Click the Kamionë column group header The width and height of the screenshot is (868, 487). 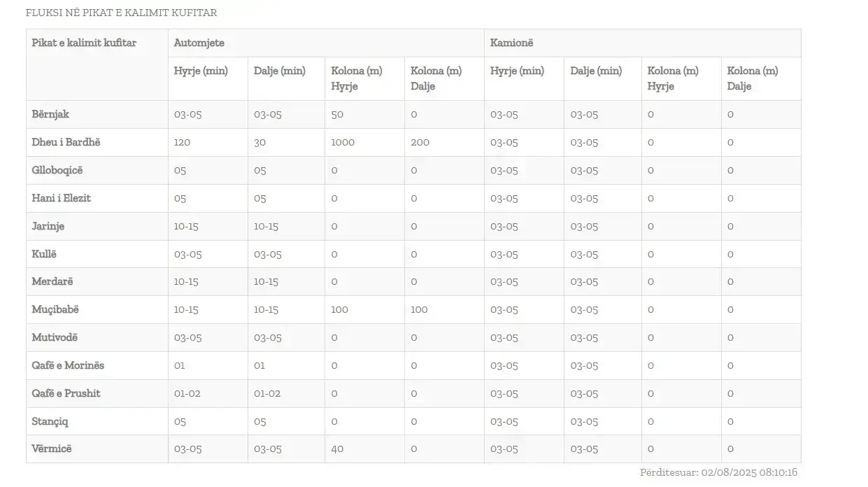[x=511, y=43]
